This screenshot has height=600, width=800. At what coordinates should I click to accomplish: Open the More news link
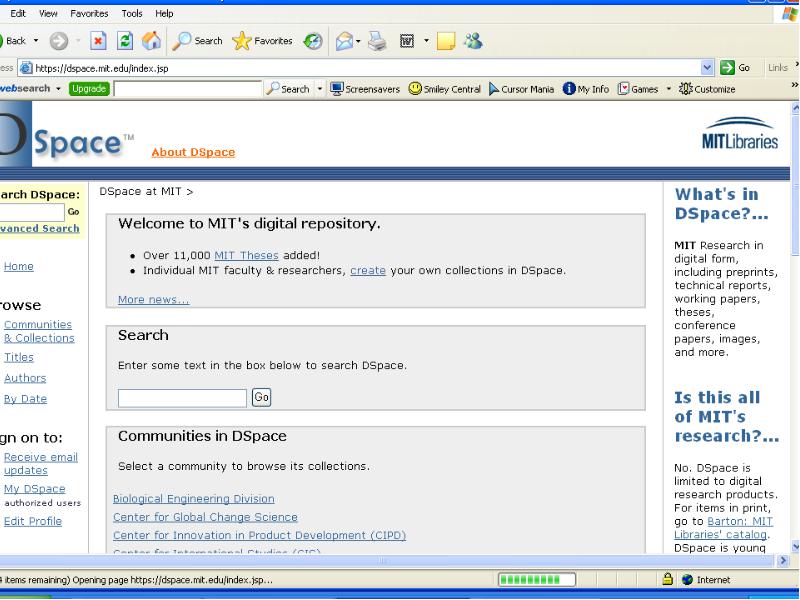coord(154,299)
